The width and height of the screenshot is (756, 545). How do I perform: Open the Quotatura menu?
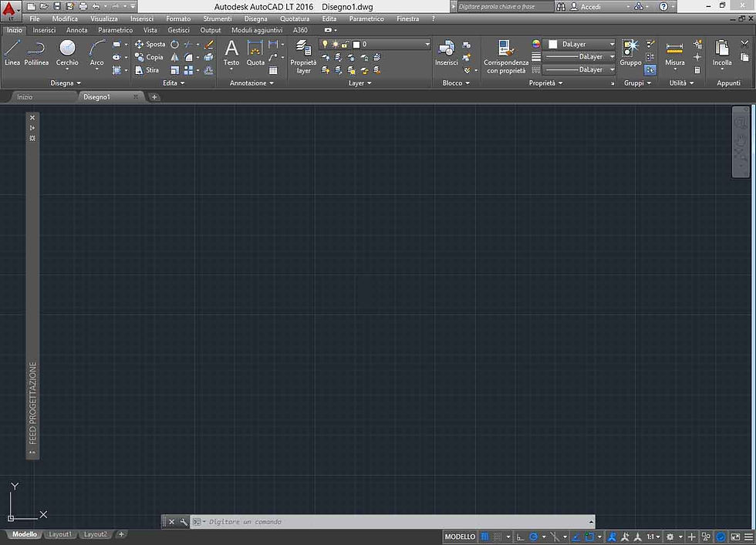pyautogui.click(x=295, y=19)
